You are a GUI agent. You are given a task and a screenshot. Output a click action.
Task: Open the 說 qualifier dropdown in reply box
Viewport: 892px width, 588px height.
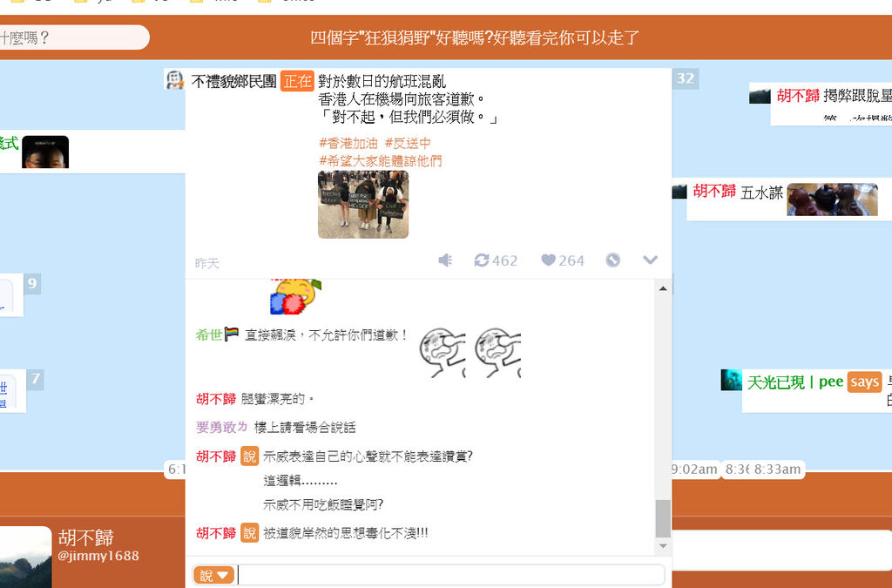pyautogui.click(x=213, y=575)
